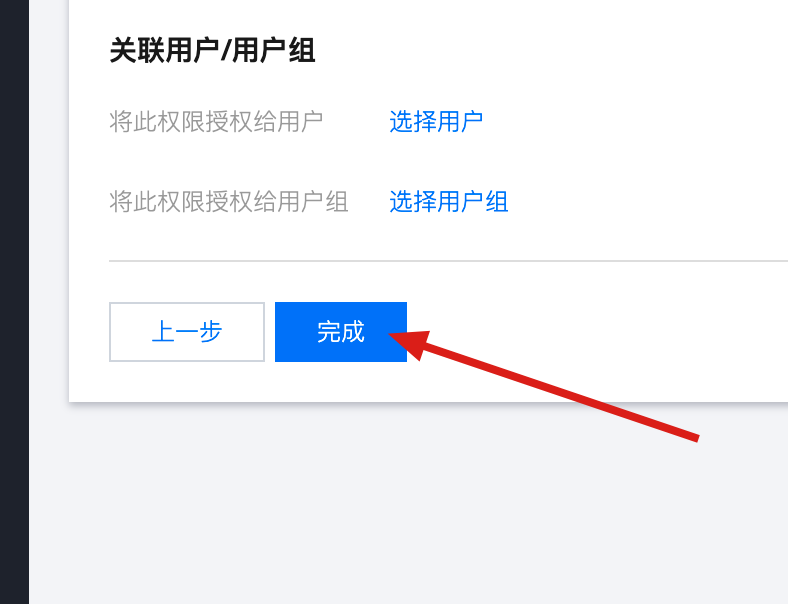The height and width of the screenshot is (604, 788).
Task: Click empty card space right of 选择用户组
Action: click(648, 202)
